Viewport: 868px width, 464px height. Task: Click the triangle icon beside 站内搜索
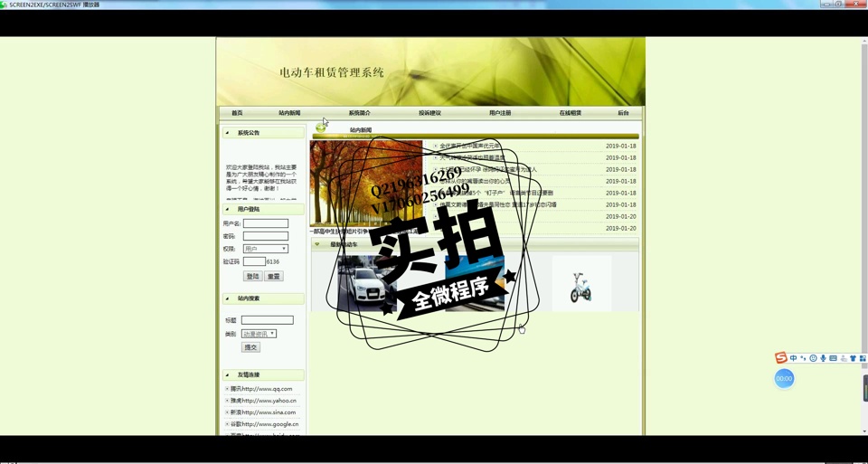click(227, 298)
